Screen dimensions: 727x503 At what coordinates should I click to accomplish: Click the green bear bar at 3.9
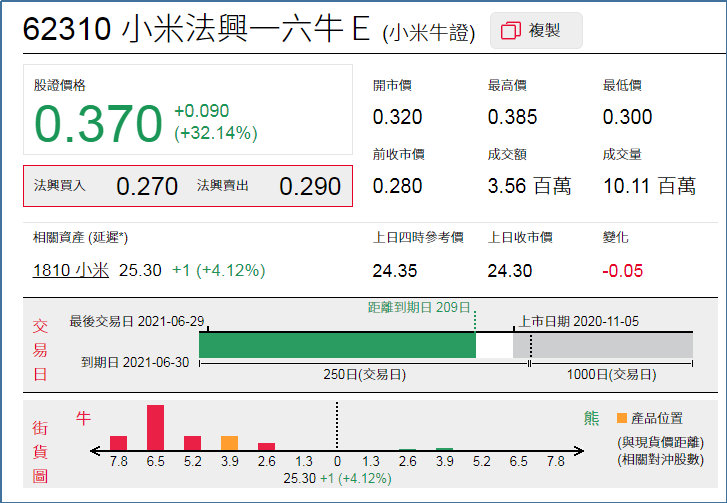pyautogui.click(x=445, y=449)
